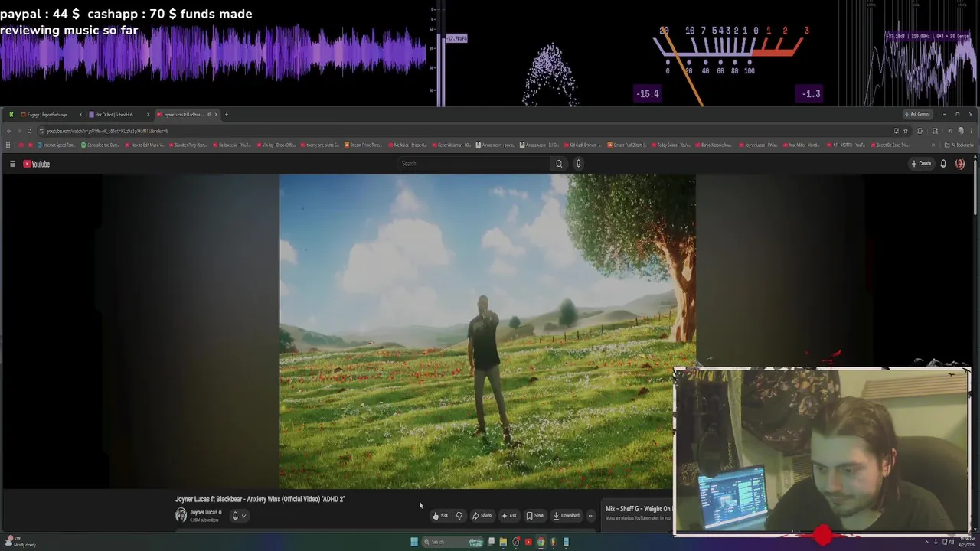
Task: Open the YouTube Create button
Action: point(921,164)
